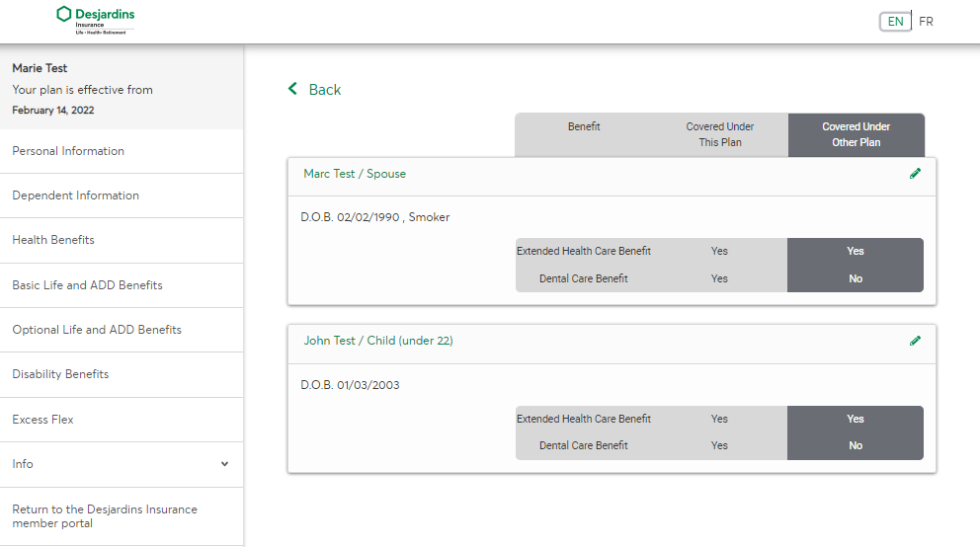Click John's D.O.B. 01/03/2003 text
Viewport: 980px width, 547px height.
click(x=350, y=385)
